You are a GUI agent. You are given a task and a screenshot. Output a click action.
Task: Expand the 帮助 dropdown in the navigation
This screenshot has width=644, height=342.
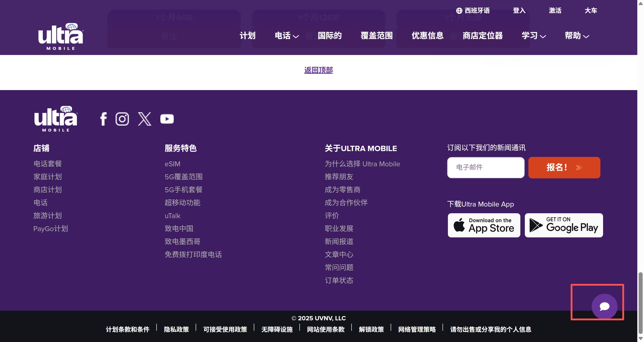(x=577, y=36)
